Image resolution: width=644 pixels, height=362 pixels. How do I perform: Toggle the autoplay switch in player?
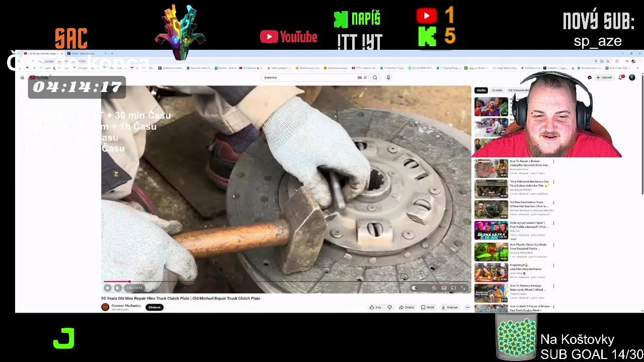415,288
